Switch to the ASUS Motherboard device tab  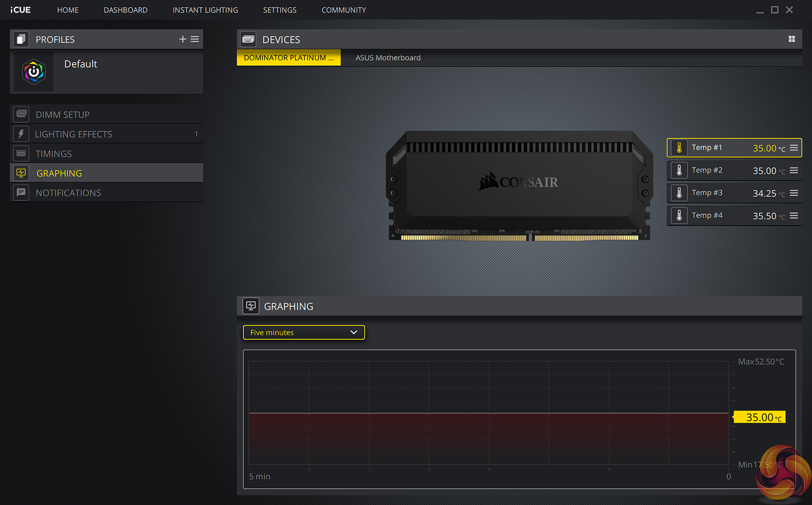point(388,58)
